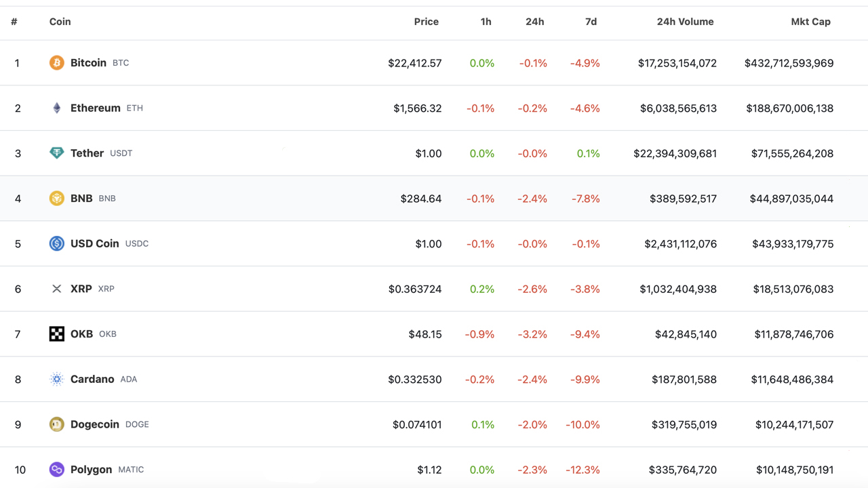Click BNB 7d change -7.8%
This screenshot has height=488, width=868.
pos(585,199)
